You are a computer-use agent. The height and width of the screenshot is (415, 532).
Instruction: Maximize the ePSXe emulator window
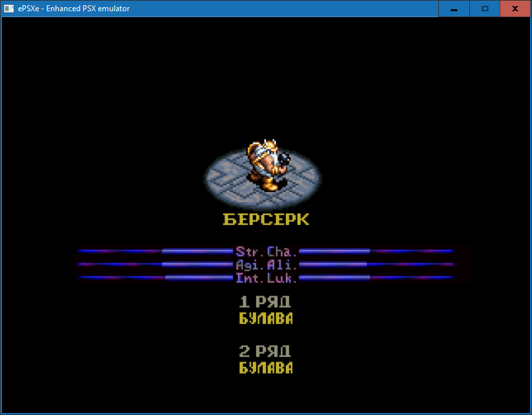[x=485, y=9]
